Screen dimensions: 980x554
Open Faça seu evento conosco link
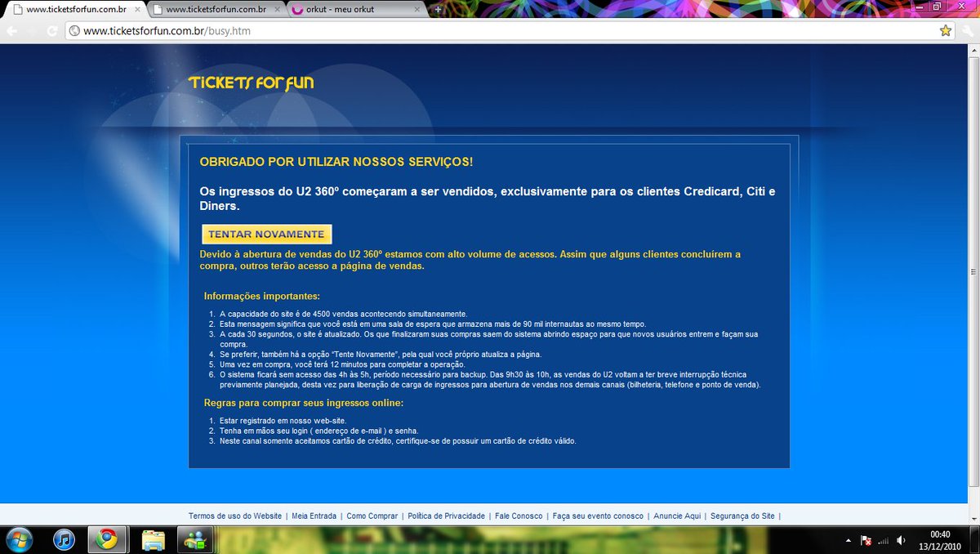(598, 516)
